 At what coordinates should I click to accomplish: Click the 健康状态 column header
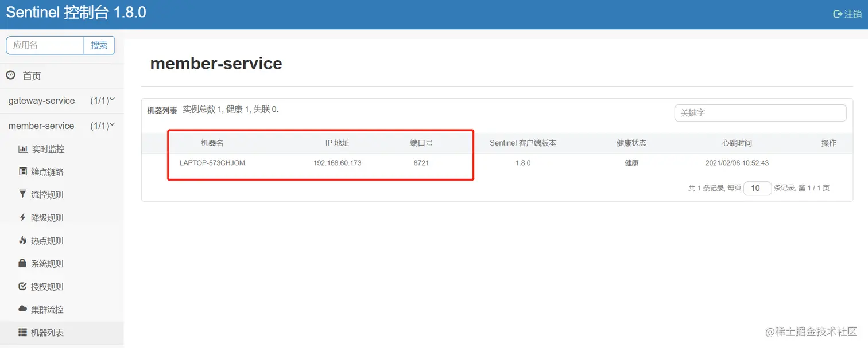631,143
